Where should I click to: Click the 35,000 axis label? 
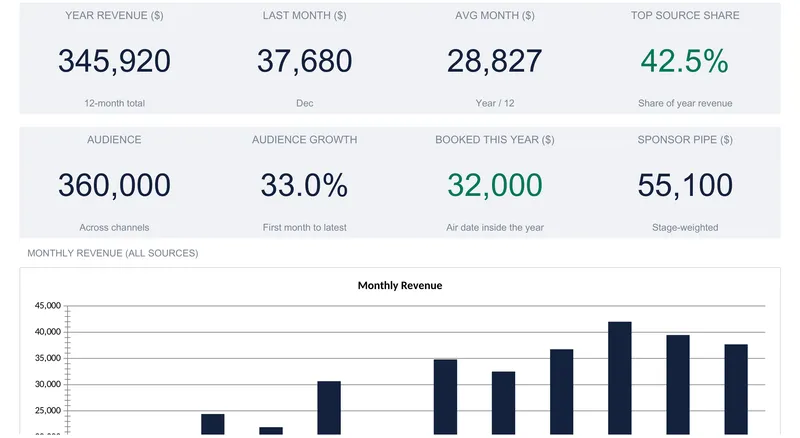47,358
